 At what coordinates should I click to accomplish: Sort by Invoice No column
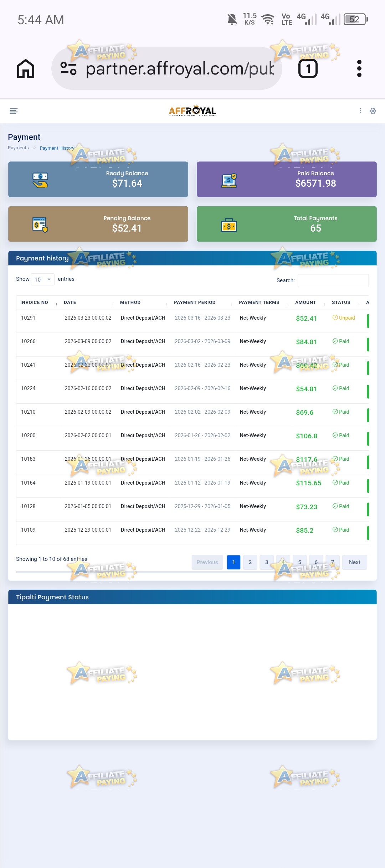(38, 302)
